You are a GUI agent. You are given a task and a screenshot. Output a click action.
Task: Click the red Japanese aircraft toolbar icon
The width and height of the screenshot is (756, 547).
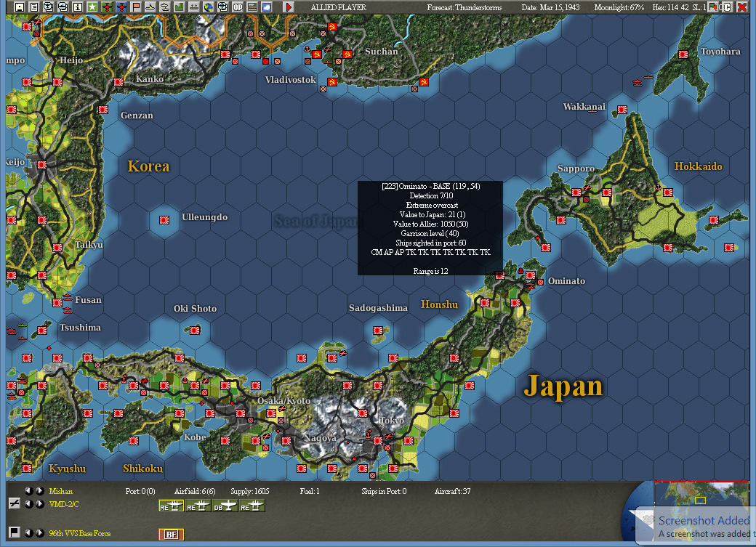tap(108, 7)
